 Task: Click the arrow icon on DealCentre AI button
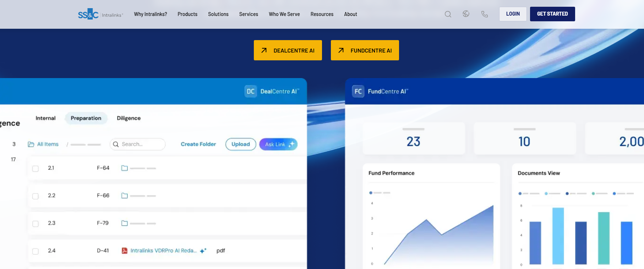pos(264,50)
